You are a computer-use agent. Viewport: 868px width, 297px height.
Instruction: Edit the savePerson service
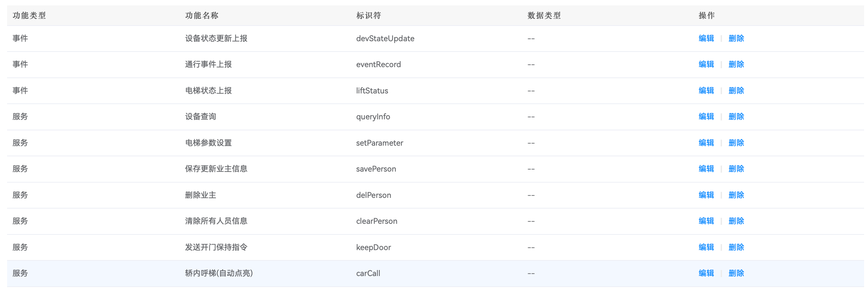706,169
